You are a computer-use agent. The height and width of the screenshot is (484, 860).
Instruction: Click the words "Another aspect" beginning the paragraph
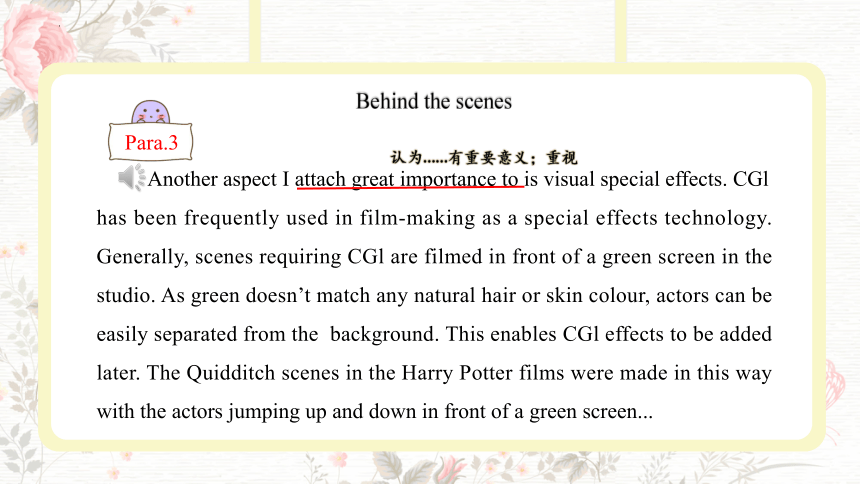212,179
